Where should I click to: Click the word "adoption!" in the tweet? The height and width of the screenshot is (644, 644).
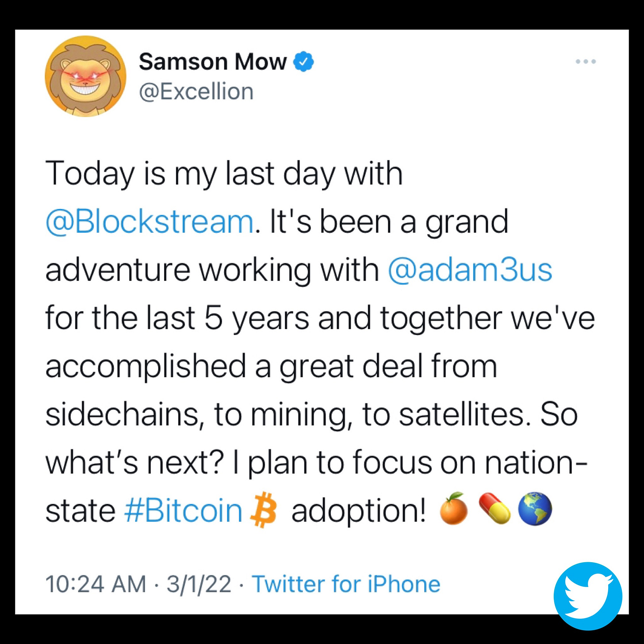[x=359, y=510]
